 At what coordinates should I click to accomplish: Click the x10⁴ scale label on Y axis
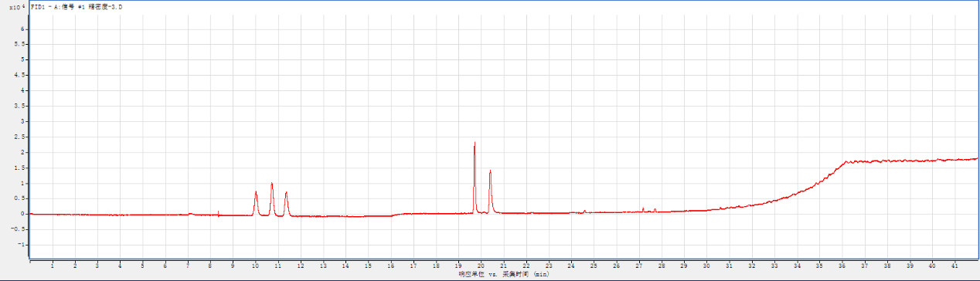pyautogui.click(x=15, y=6)
